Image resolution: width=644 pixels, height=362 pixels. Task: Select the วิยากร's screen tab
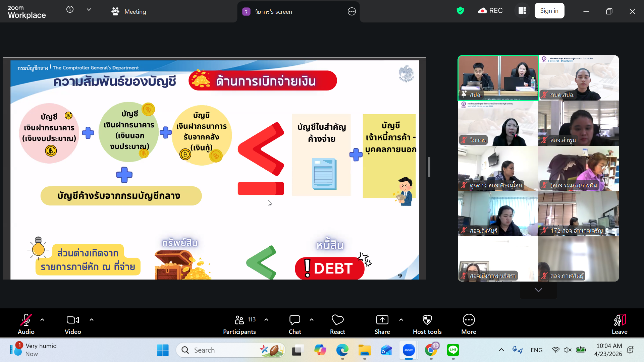click(273, 12)
